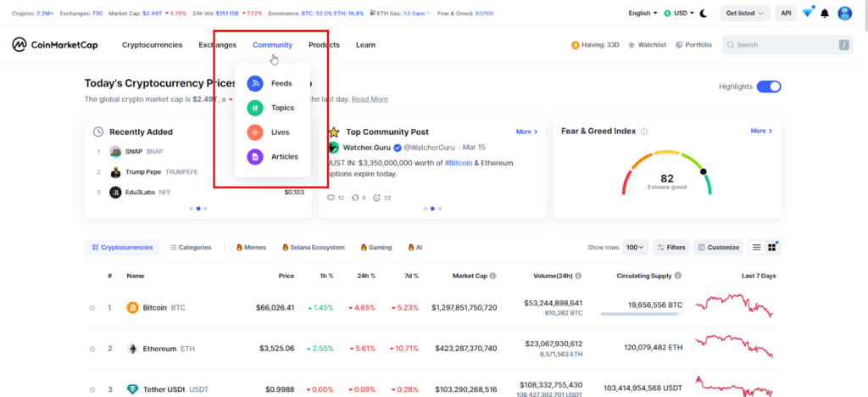Switch to grid view layout icon
The image size is (868, 397).
[x=771, y=248]
